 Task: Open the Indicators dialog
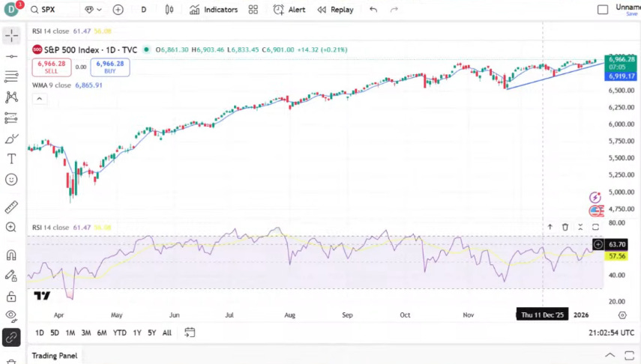pyautogui.click(x=214, y=10)
